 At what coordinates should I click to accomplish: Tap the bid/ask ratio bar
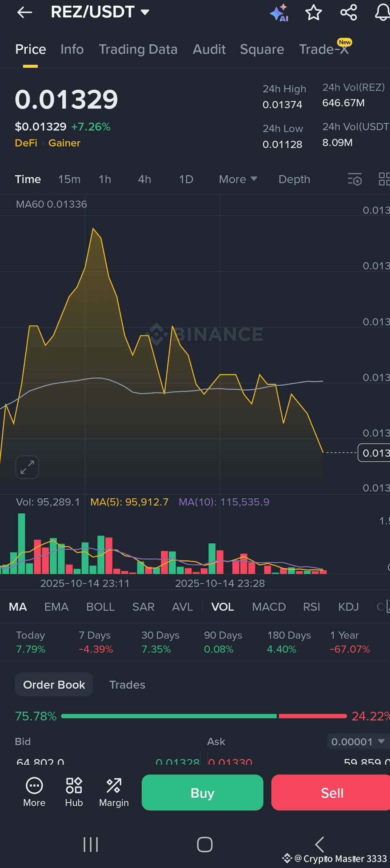(204, 716)
